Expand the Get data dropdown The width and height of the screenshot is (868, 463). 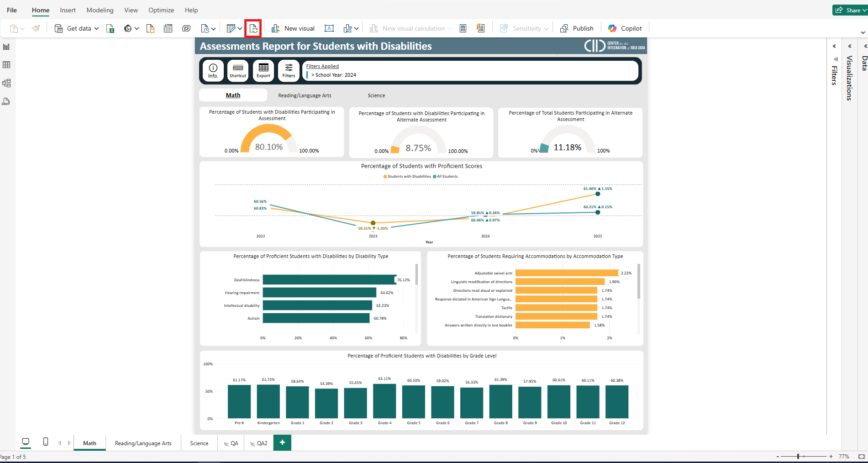(96, 29)
